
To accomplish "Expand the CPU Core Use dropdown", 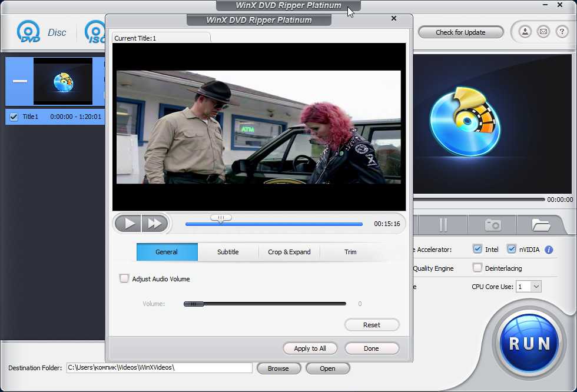I will coord(535,287).
